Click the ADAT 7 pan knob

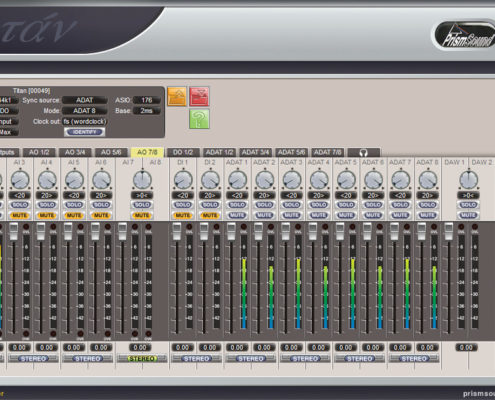coord(401,180)
